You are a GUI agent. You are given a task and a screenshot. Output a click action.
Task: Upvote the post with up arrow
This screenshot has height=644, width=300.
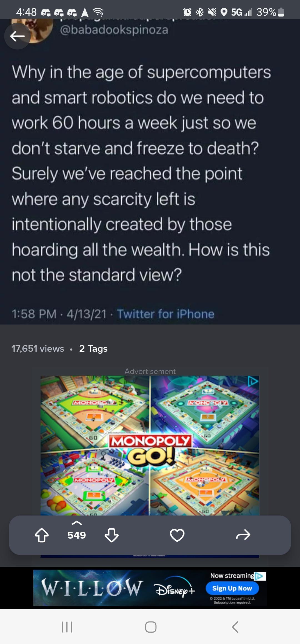click(42, 535)
